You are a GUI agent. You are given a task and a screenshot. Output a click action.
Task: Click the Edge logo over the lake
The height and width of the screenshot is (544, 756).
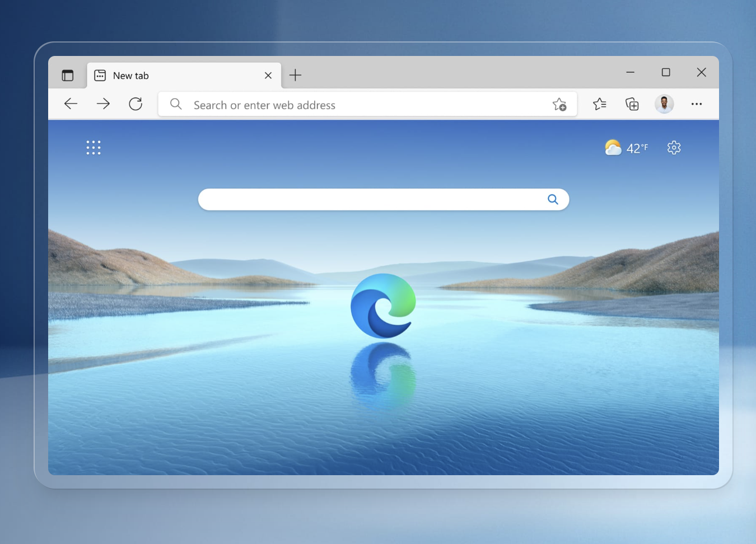coord(384,306)
